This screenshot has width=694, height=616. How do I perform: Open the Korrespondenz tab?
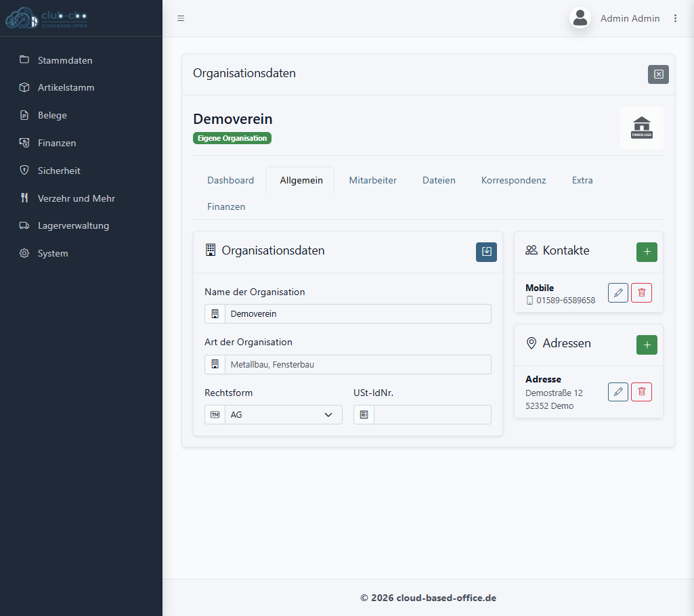[513, 180]
